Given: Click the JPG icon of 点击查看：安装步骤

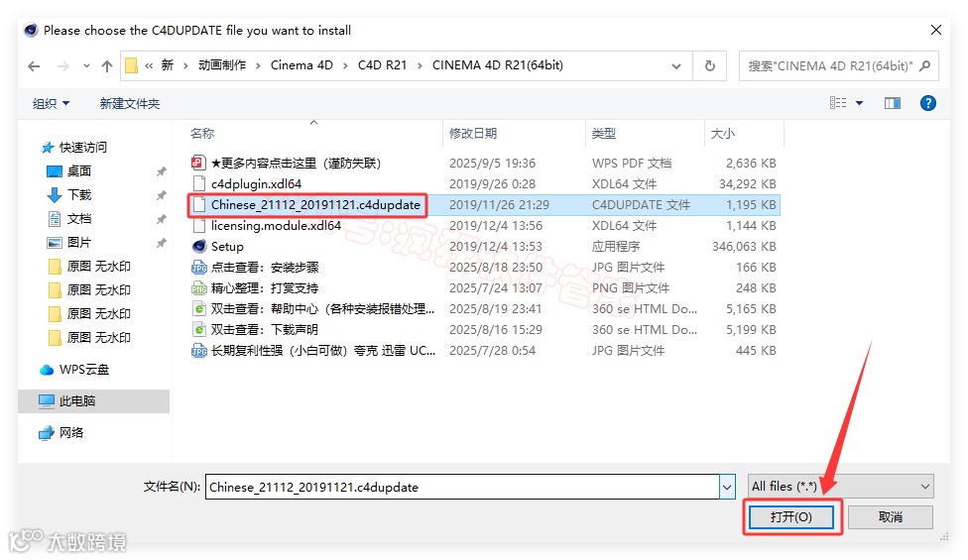Looking at the screenshot, I should point(198,267).
